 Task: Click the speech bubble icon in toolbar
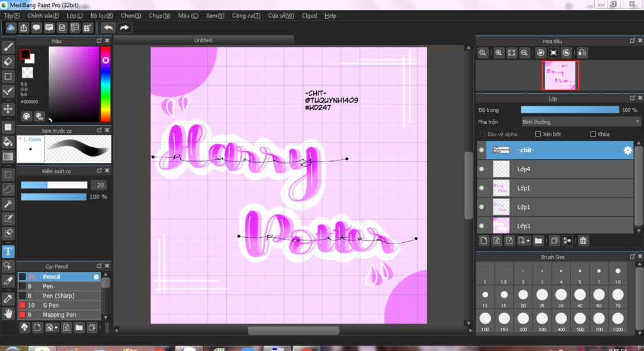coord(36,28)
